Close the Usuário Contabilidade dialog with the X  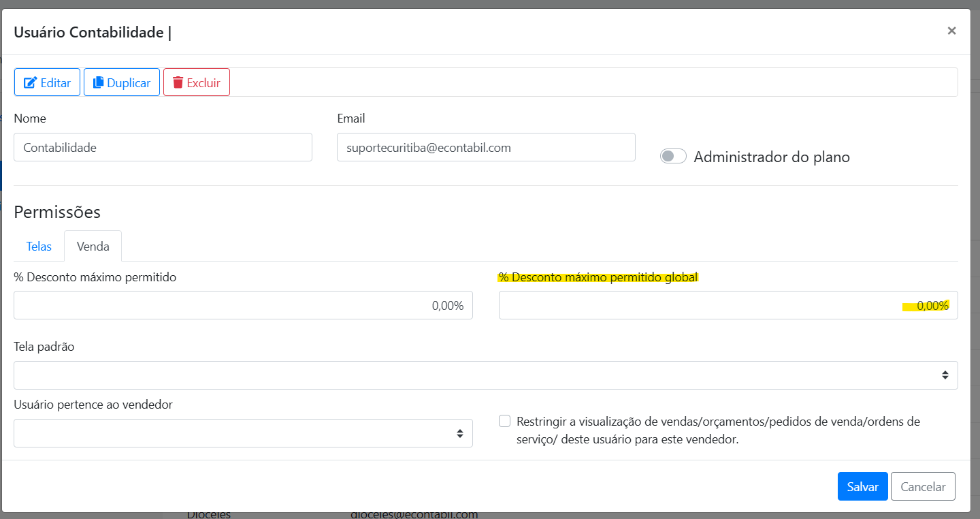pyautogui.click(x=951, y=31)
